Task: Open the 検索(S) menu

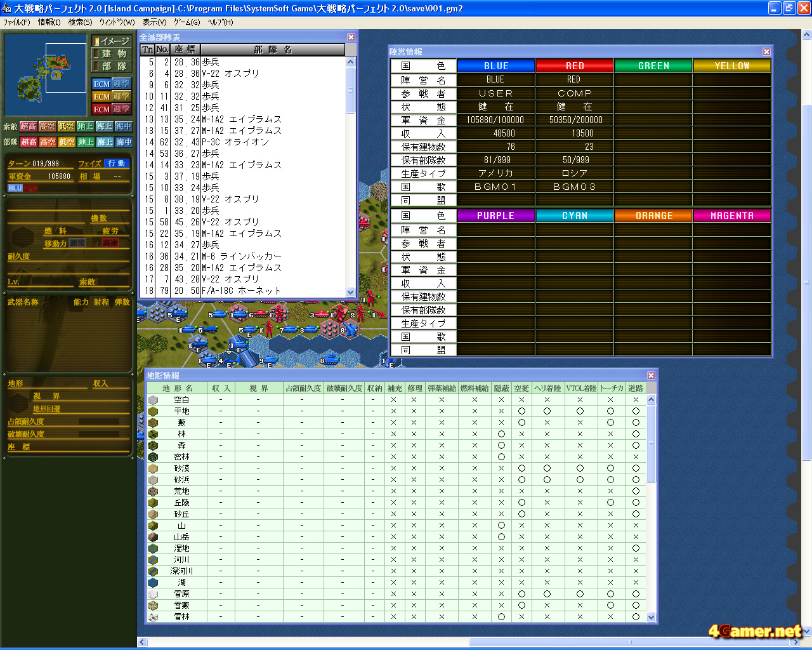Action: [81, 22]
